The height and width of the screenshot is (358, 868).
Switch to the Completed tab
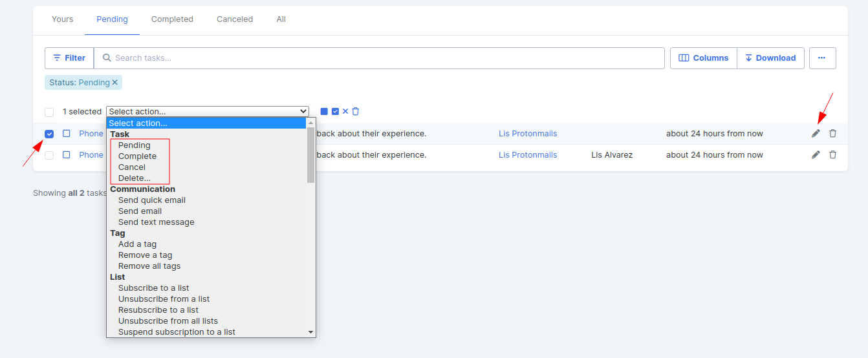pos(172,19)
